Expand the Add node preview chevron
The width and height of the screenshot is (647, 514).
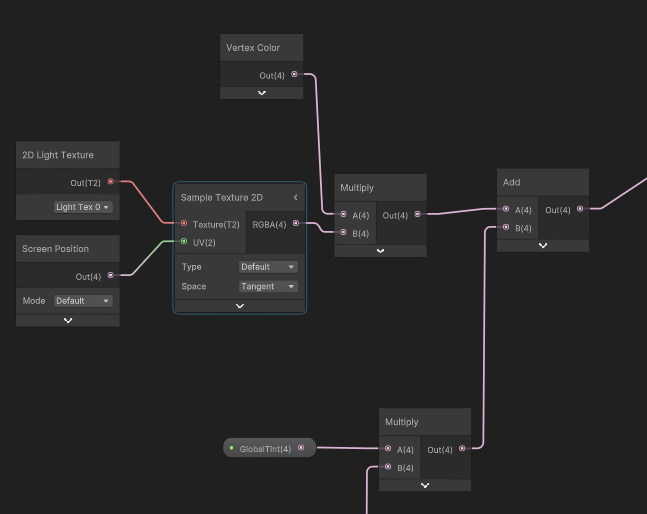click(x=543, y=245)
